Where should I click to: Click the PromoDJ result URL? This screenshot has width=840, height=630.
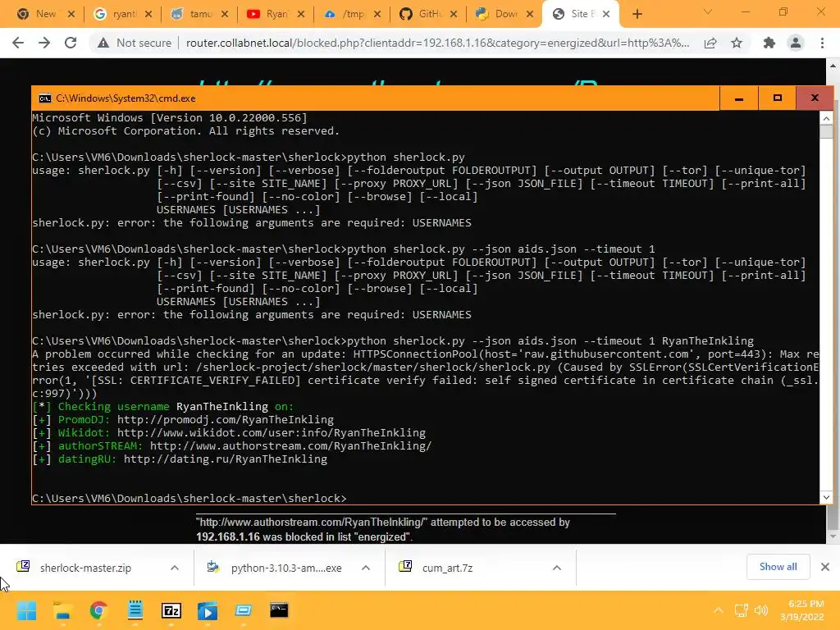[226, 419]
